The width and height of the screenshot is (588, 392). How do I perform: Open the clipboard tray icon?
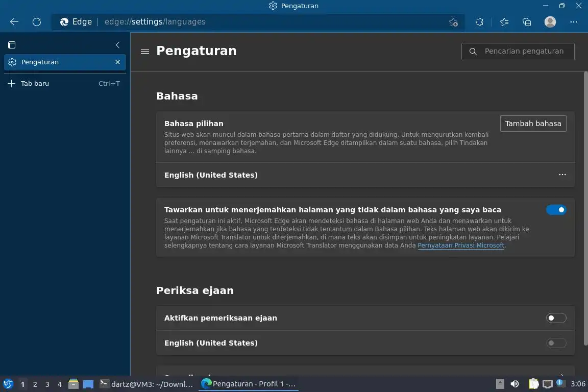(x=533, y=384)
